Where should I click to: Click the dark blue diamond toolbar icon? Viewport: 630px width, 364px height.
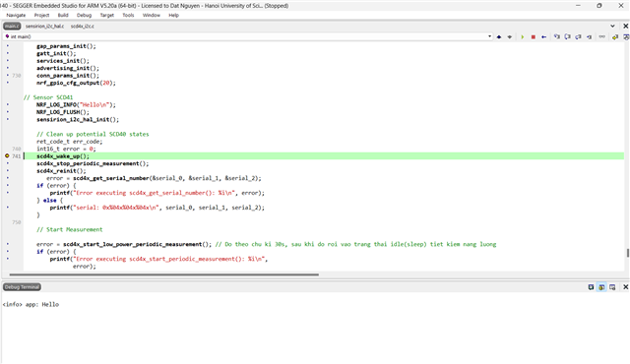point(499,37)
